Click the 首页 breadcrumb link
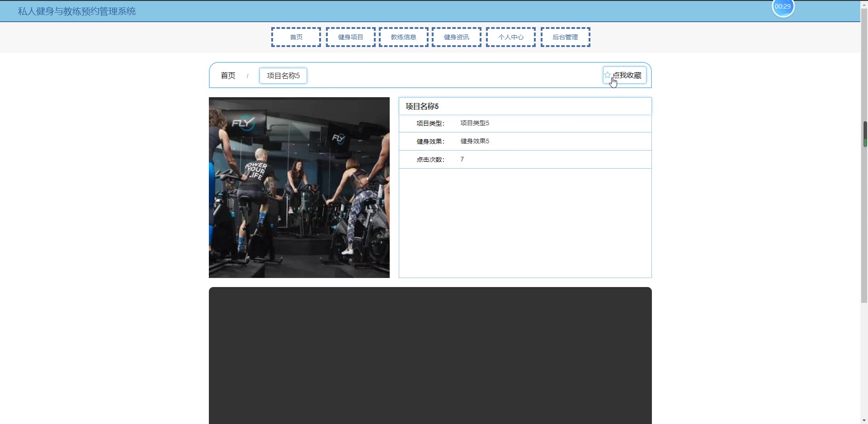The height and width of the screenshot is (424, 868). click(228, 75)
